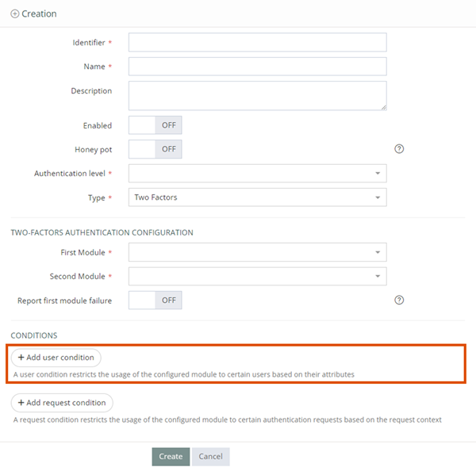The image size is (476, 471).
Task: Select the Description text area
Action: click(x=257, y=95)
